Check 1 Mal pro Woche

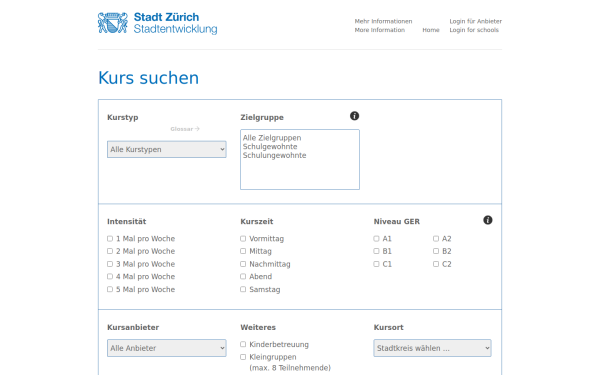[x=110, y=239]
